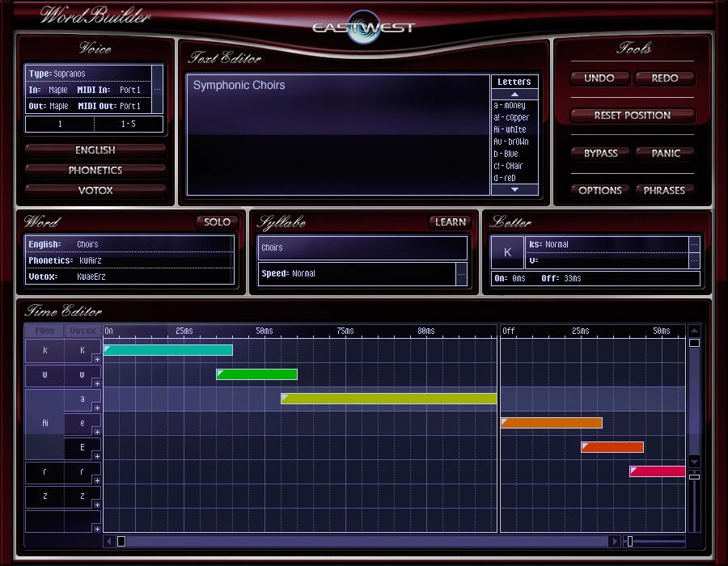Image resolution: width=728 pixels, height=566 pixels.
Task: Select the red-orange E timing bar
Action: [612, 447]
